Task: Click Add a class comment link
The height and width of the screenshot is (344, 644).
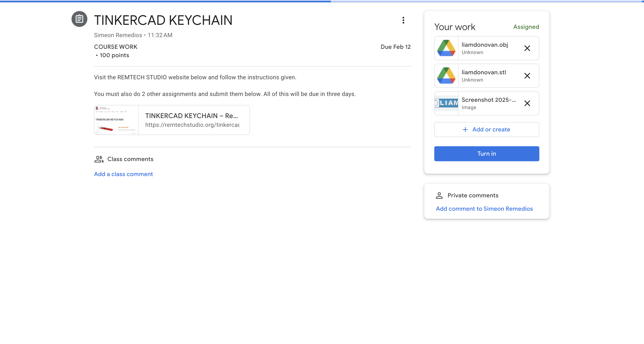Action: (x=123, y=174)
